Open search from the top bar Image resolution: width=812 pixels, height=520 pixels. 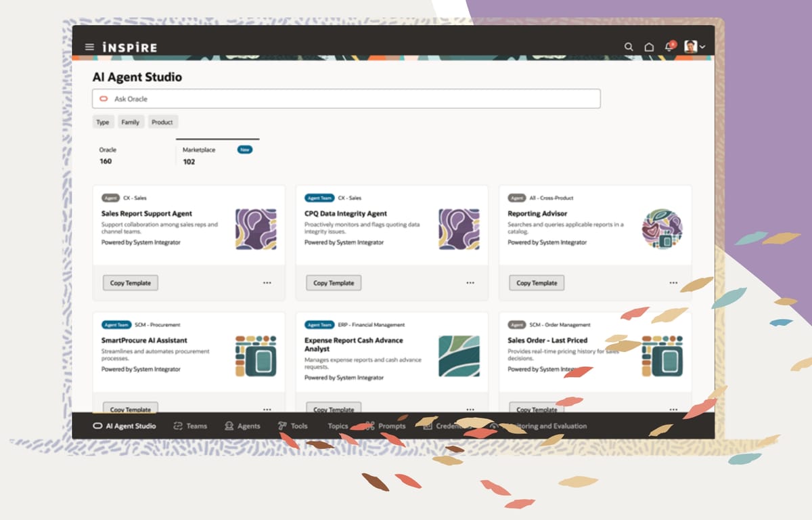(629, 47)
